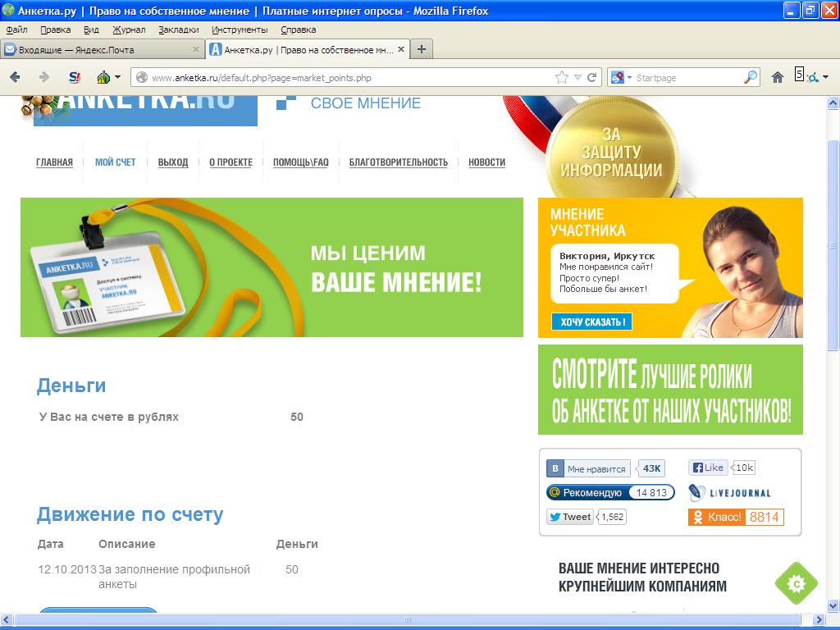This screenshot has width=840, height=630.
Task: Open the О ПРОЕКТЕ link
Action: pyautogui.click(x=231, y=162)
